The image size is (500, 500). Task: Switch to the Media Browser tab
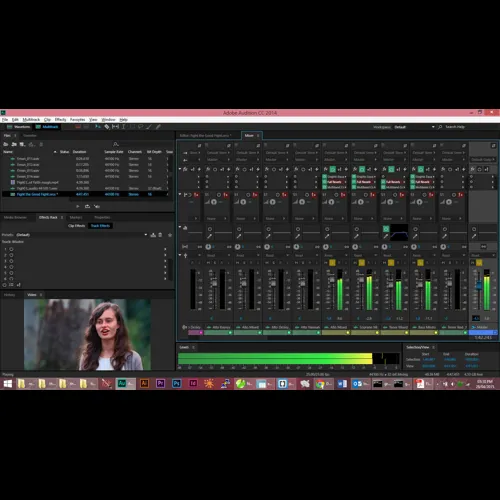coord(15,217)
